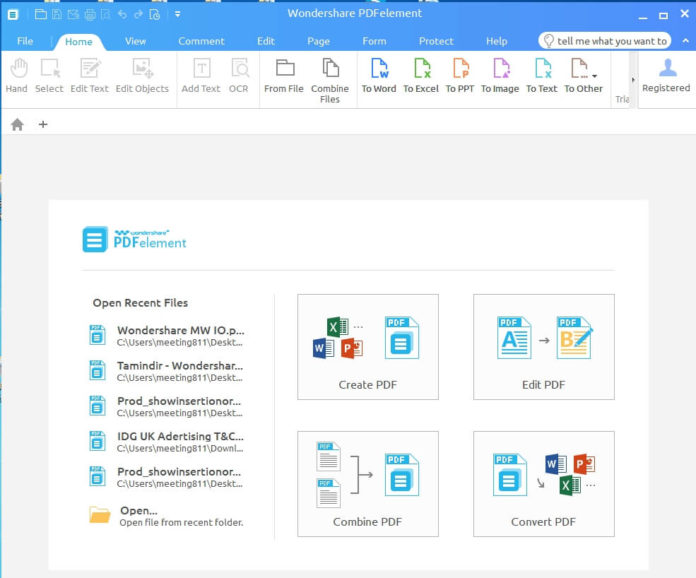Activate the Select tool
This screenshot has width=696, height=578.
tap(49, 76)
